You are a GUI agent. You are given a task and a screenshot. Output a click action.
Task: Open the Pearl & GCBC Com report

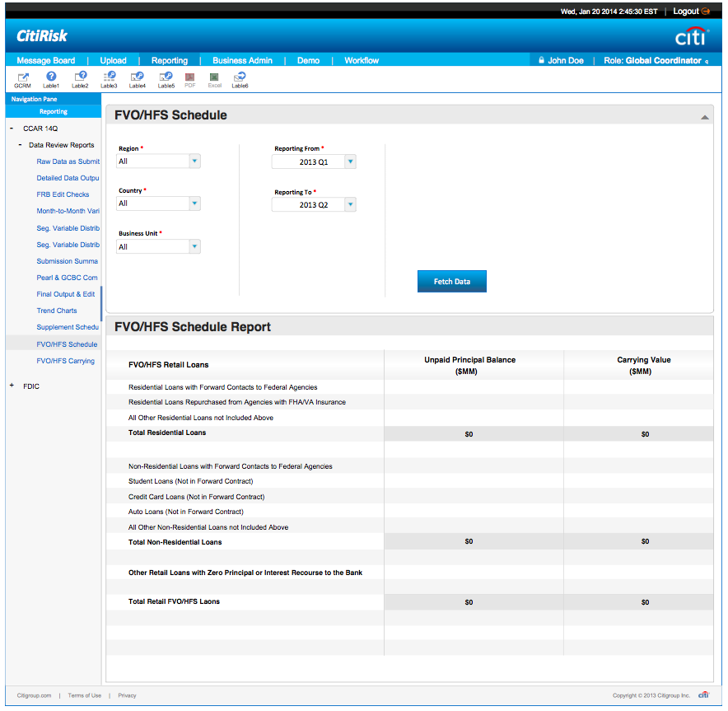pos(68,278)
